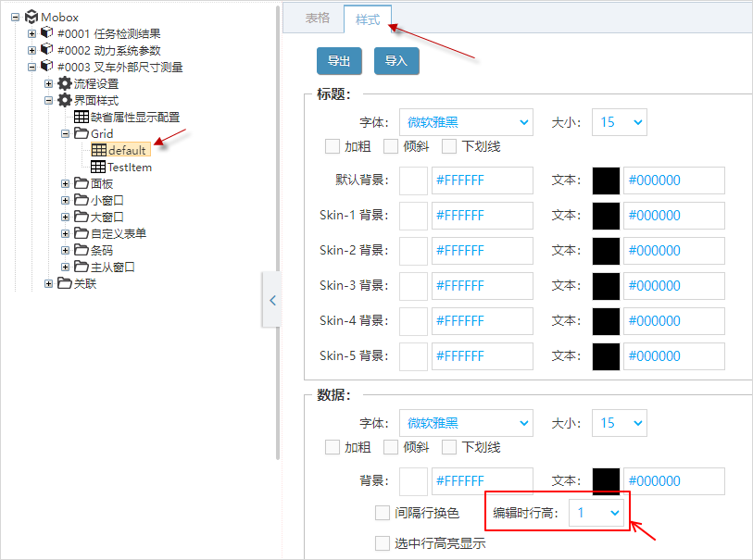Open the 编辑时行高 dropdown
The image size is (753, 560).
coord(596,512)
